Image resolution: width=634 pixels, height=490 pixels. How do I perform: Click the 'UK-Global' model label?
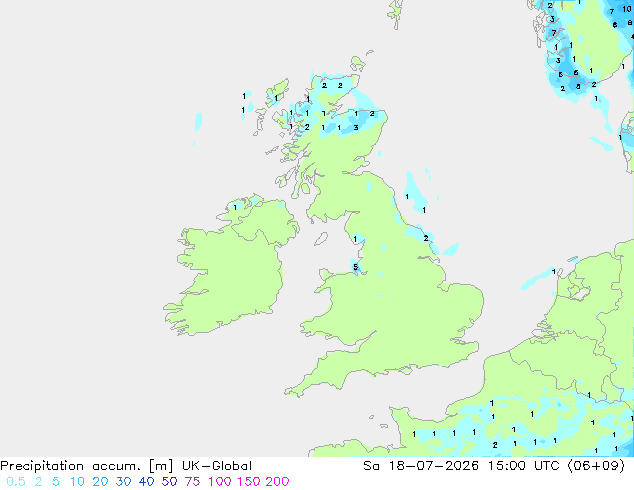pos(217,466)
